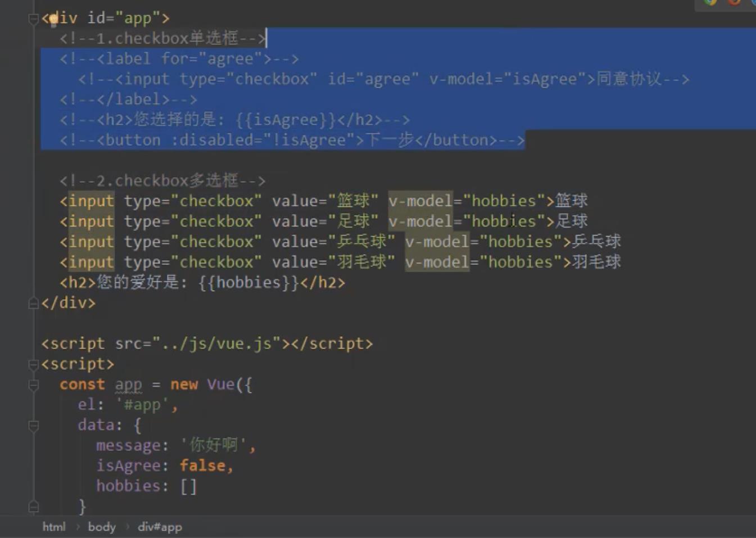
Task: Click the false value of isAgree
Action: coord(202,465)
